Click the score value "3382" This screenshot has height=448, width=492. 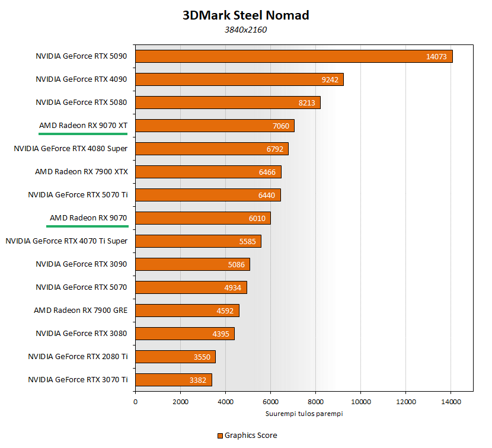click(198, 380)
